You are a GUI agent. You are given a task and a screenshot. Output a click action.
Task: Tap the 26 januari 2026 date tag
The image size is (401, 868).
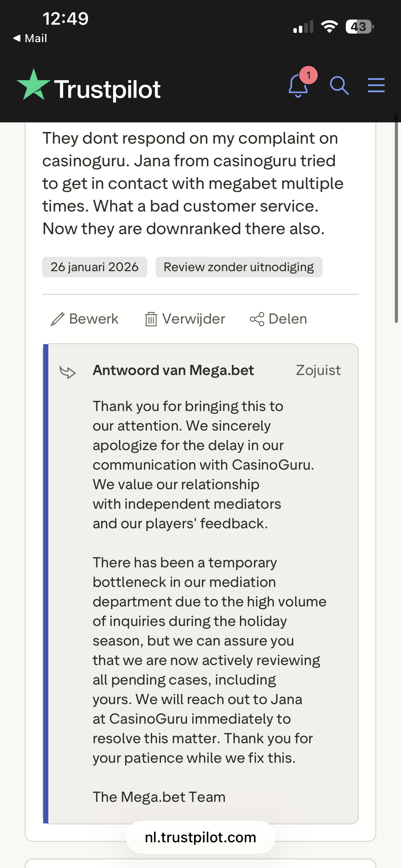(95, 267)
